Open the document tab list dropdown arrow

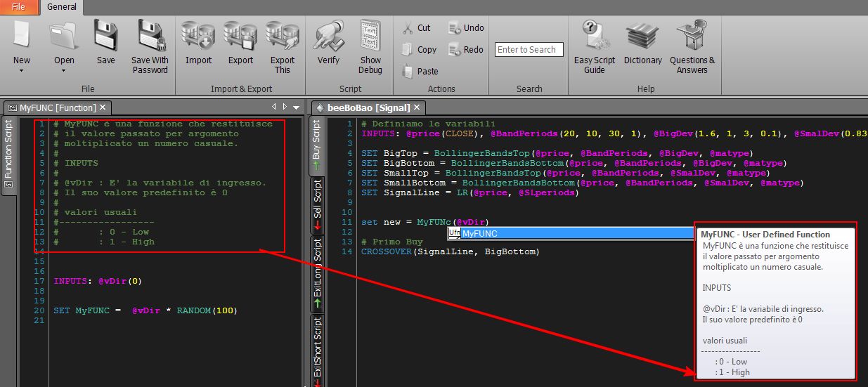click(296, 107)
